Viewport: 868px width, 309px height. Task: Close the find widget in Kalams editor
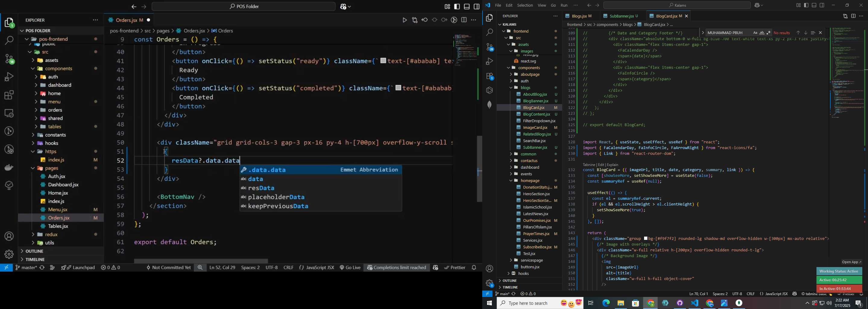820,33
